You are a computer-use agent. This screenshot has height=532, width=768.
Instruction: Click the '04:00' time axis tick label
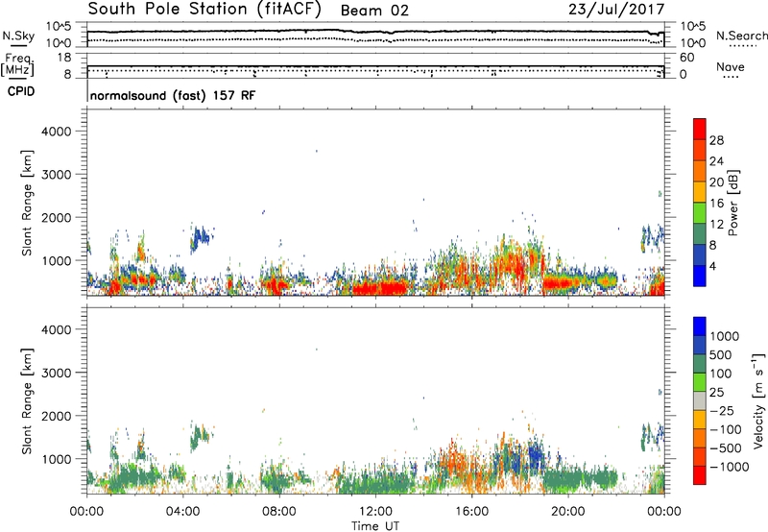[x=182, y=512]
